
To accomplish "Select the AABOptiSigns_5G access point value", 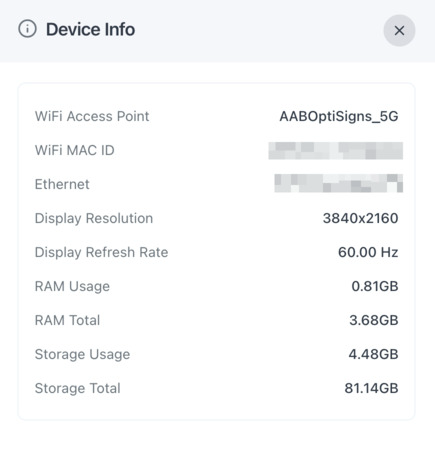I will pyautogui.click(x=339, y=116).
